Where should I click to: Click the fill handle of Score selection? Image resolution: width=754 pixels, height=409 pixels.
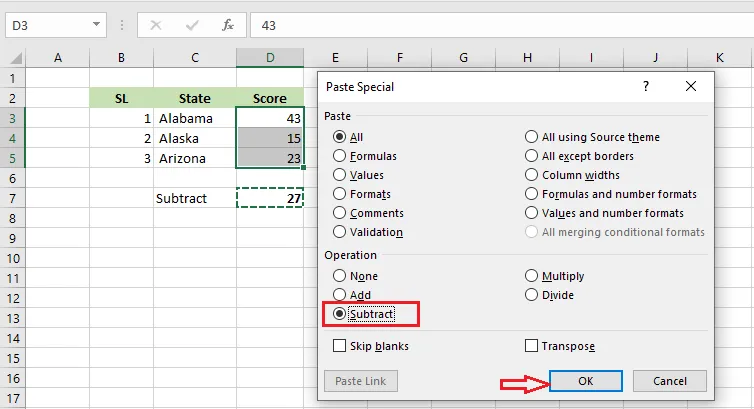(303, 168)
